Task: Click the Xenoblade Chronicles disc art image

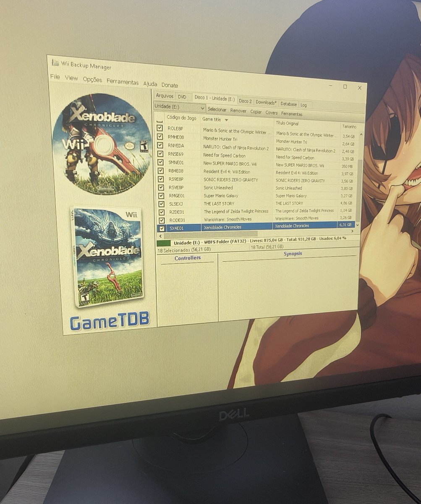Action: (102, 144)
